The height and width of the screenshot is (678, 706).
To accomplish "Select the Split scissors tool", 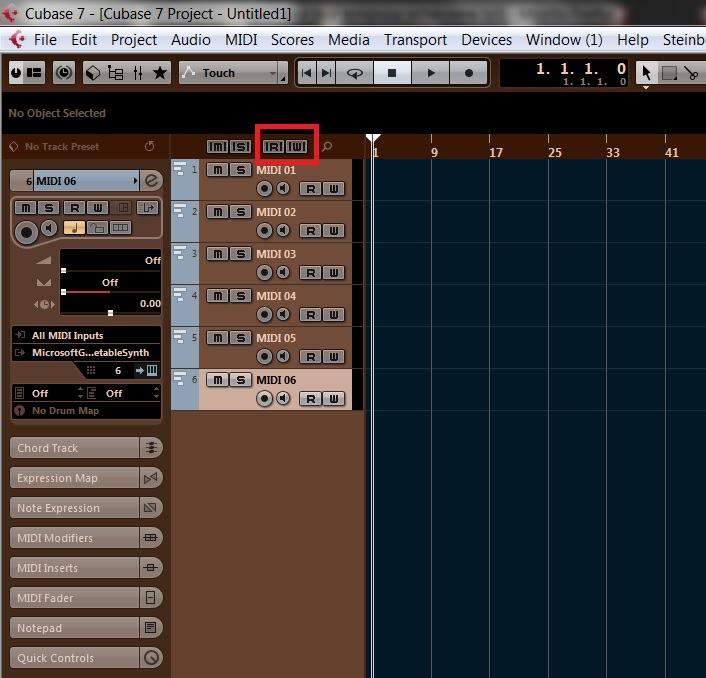I will [691, 72].
